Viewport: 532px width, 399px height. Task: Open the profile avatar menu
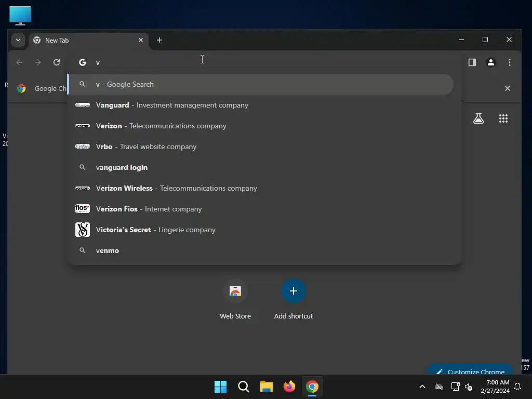[490, 62]
